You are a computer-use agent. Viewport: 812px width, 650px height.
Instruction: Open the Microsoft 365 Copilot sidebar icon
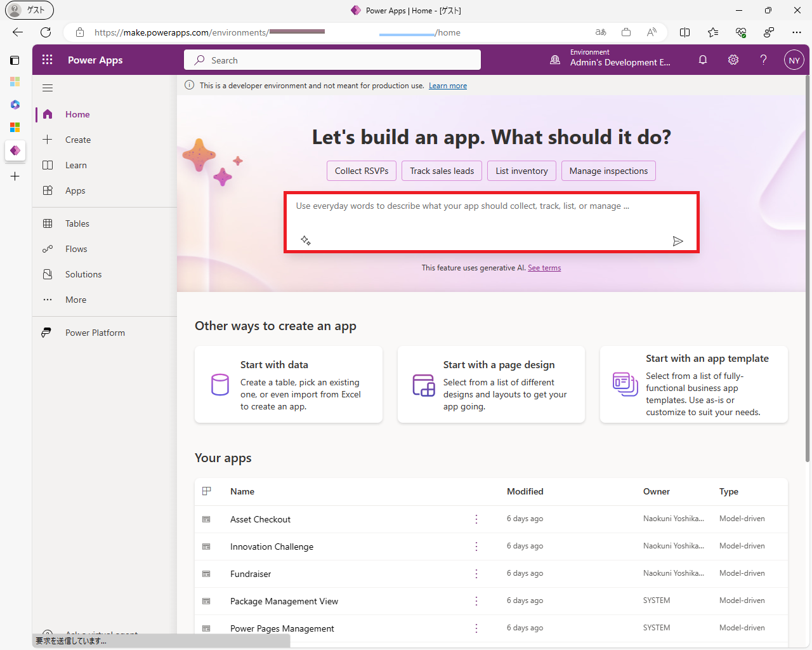click(x=15, y=105)
